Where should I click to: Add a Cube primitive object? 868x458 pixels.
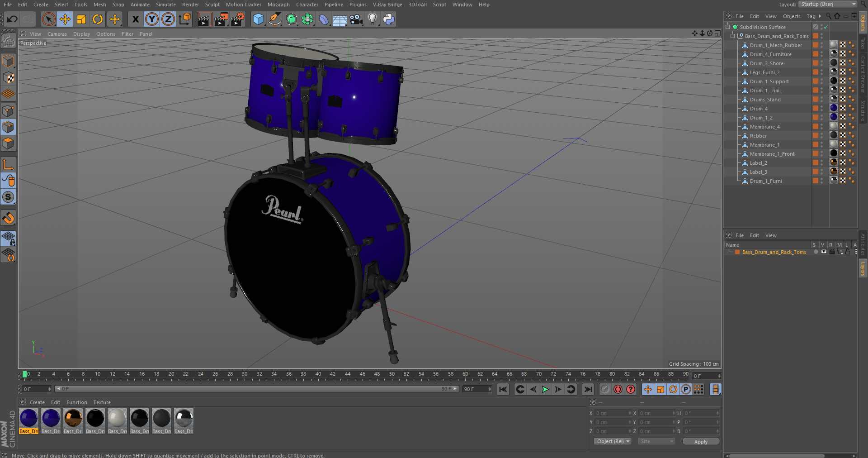tap(258, 19)
